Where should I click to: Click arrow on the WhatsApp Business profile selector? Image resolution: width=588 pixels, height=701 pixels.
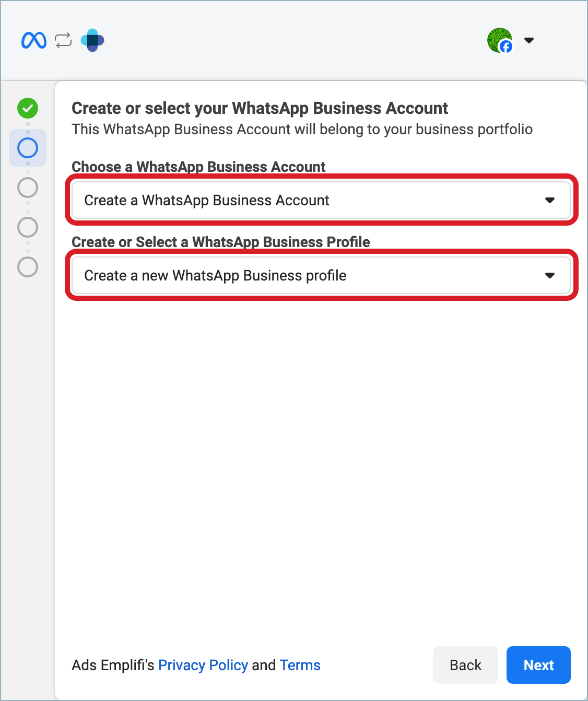click(549, 275)
